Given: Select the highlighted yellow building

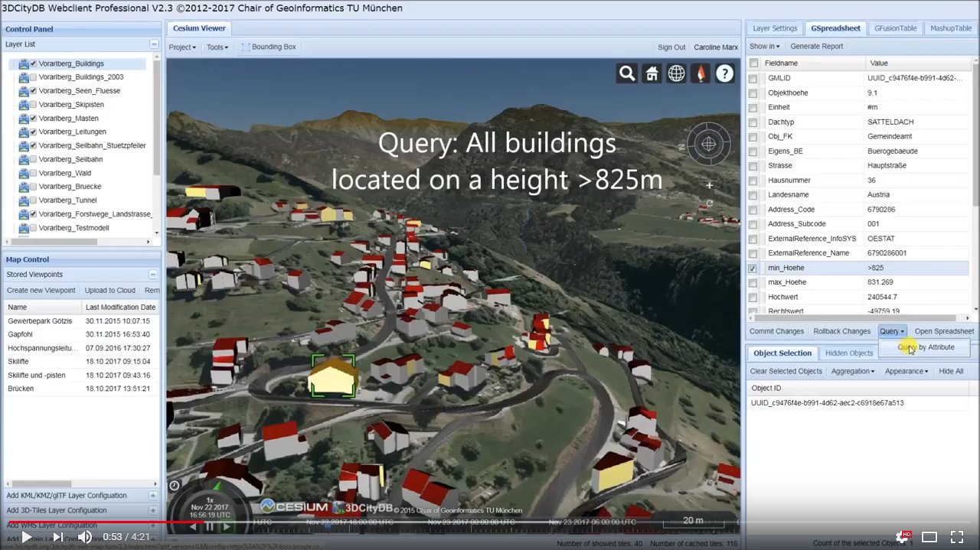Looking at the screenshot, I should (x=332, y=376).
